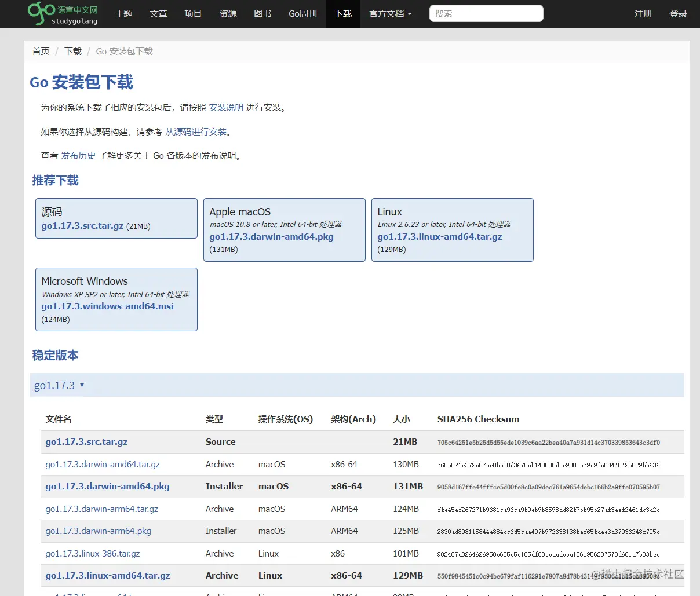Open the Go语言中文网 studygolang logo
This screenshot has width=700, height=596.
63,14
